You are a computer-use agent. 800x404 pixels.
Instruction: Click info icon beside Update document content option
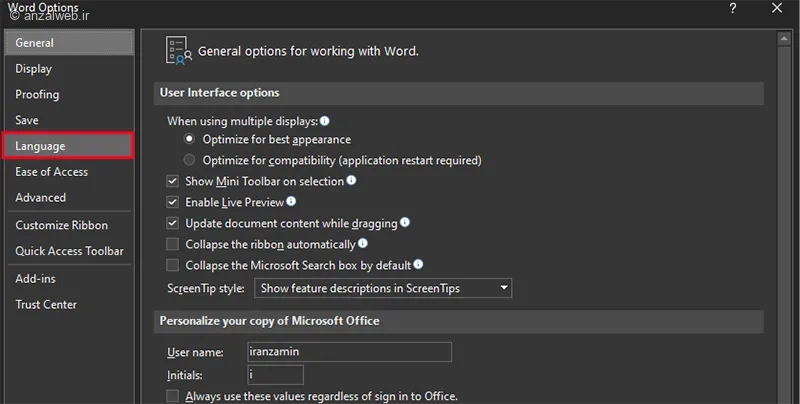pyautogui.click(x=405, y=223)
